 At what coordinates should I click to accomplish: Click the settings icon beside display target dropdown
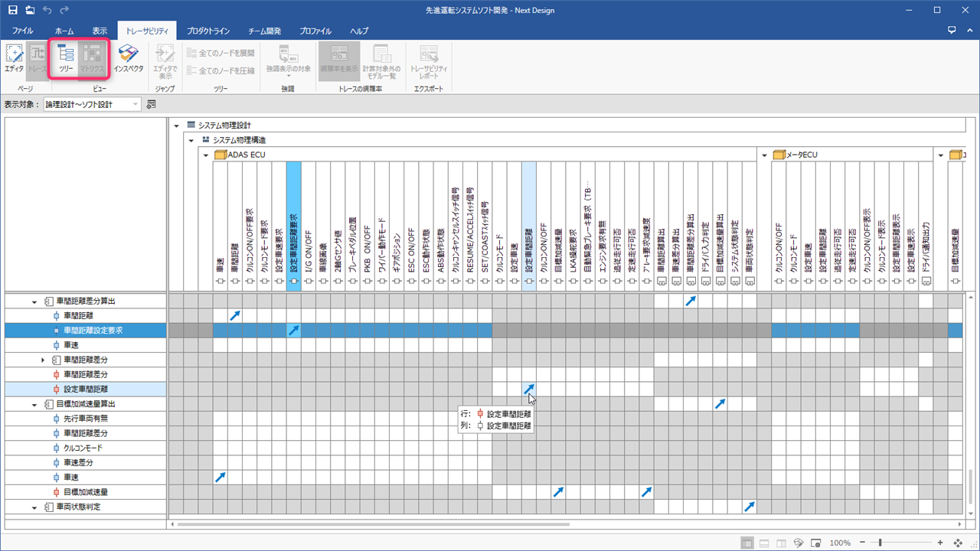152,104
